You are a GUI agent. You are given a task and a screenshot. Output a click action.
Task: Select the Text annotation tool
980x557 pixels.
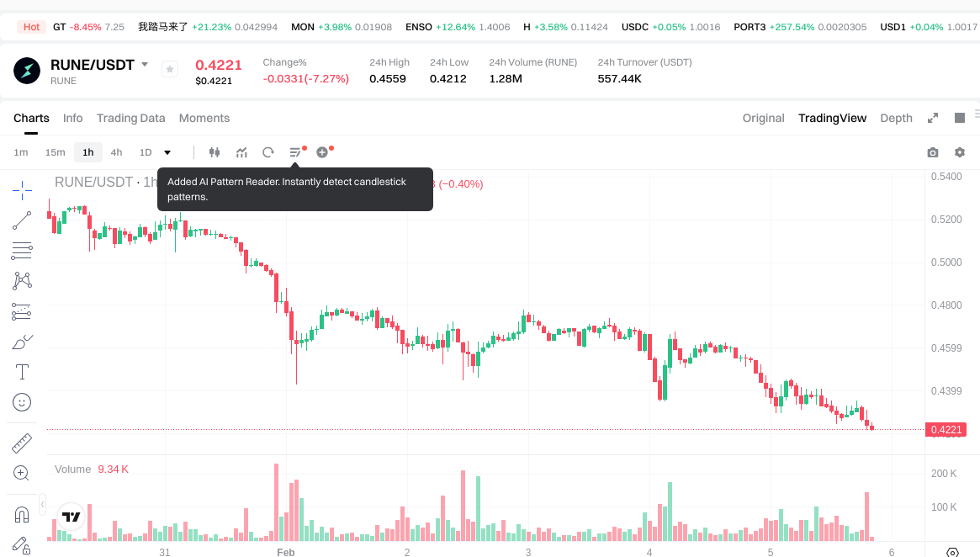(x=22, y=372)
